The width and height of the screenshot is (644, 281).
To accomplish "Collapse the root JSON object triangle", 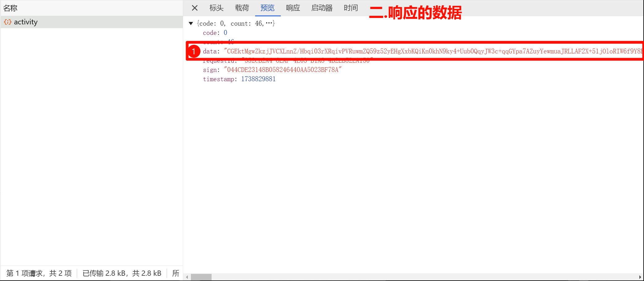I will point(191,23).
